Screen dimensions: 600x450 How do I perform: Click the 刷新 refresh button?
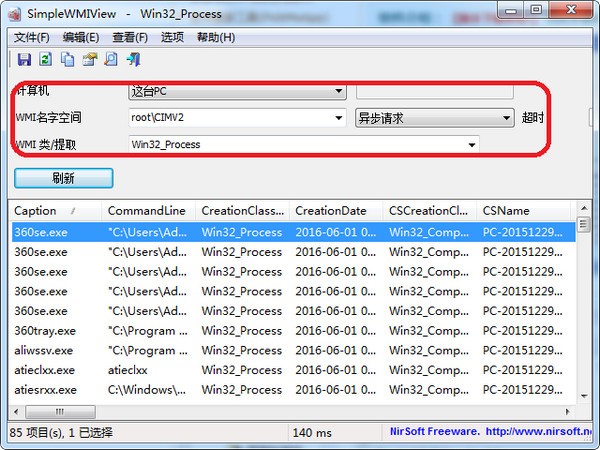[x=64, y=178]
